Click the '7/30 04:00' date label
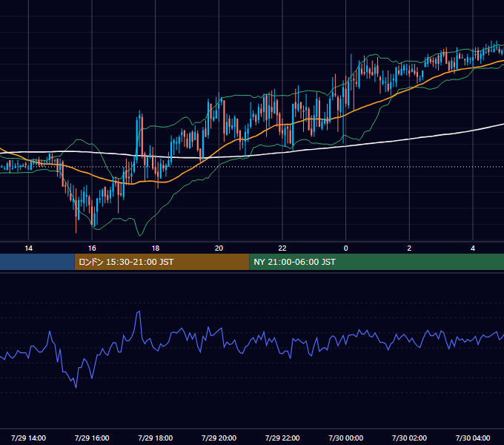 click(473, 438)
